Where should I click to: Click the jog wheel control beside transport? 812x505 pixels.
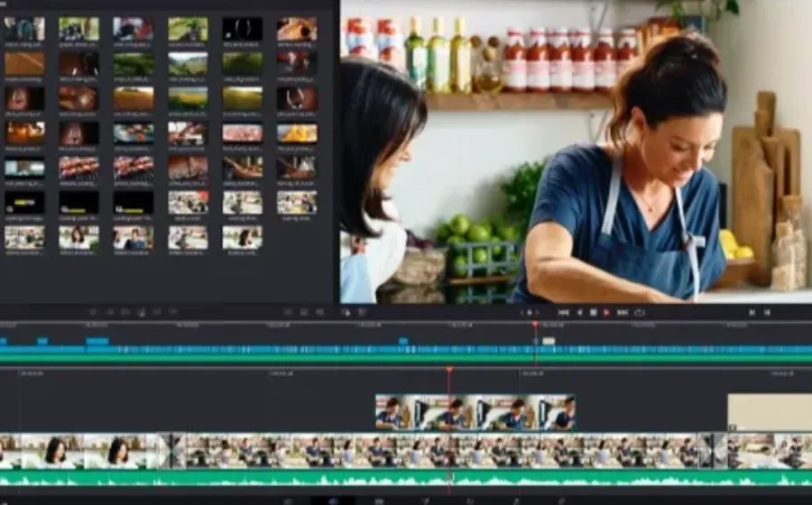[530, 313]
